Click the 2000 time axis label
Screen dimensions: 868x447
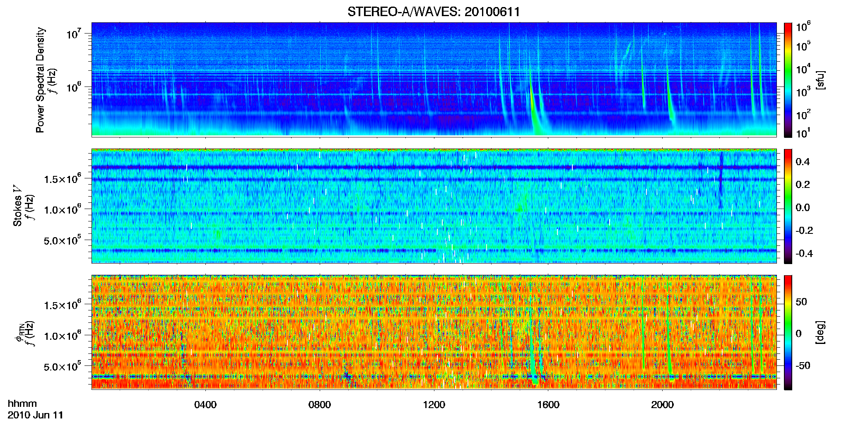click(x=663, y=405)
